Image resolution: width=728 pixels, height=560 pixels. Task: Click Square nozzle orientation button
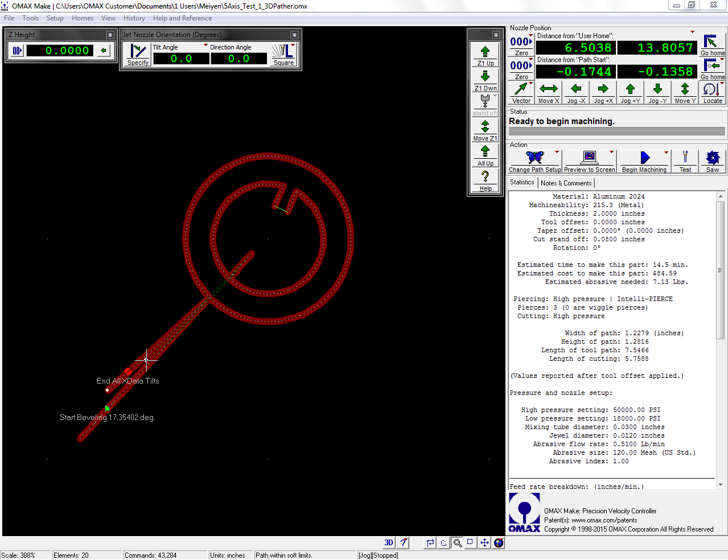point(283,55)
